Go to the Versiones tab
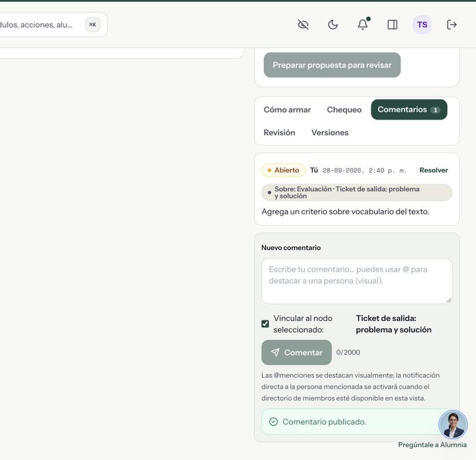The width and height of the screenshot is (476, 460). point(330,133)
